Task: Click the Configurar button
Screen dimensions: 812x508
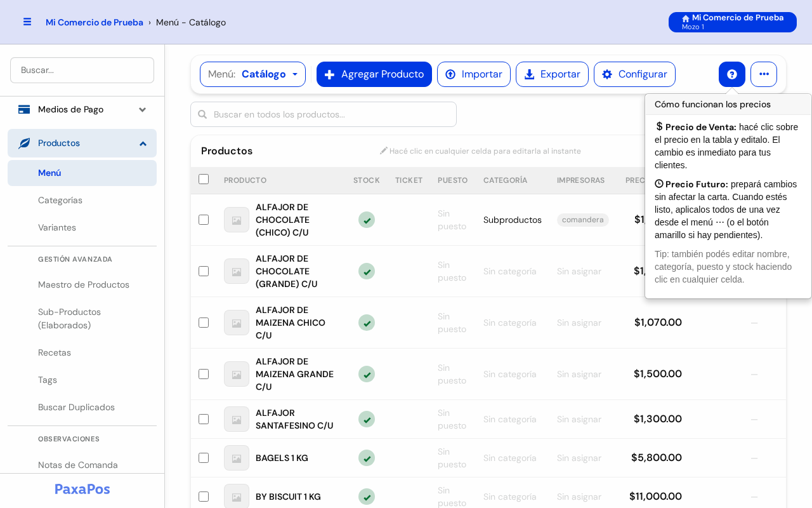Action: (x=634, y=74)
